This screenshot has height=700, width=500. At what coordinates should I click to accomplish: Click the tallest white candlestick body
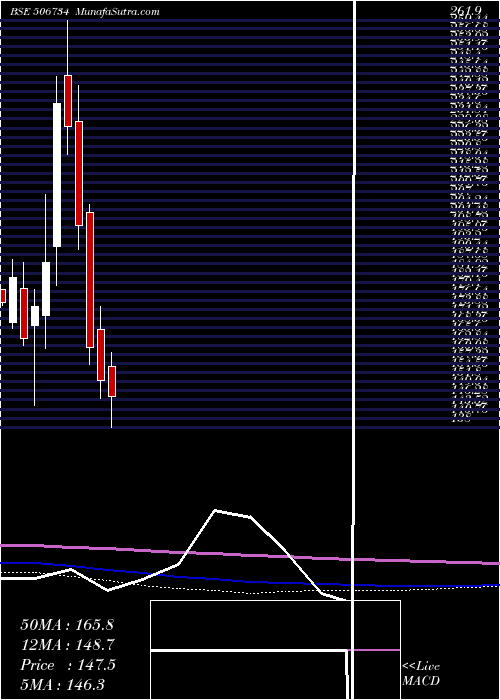point(57,175)
